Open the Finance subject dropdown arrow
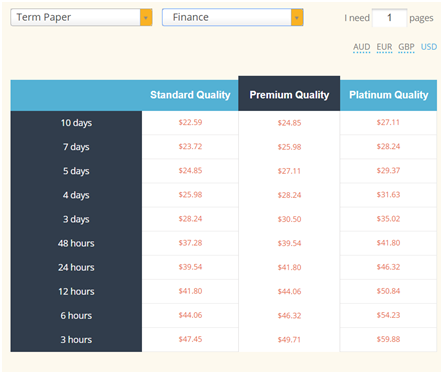Screen dimensions: 443x374 [297, 17]
